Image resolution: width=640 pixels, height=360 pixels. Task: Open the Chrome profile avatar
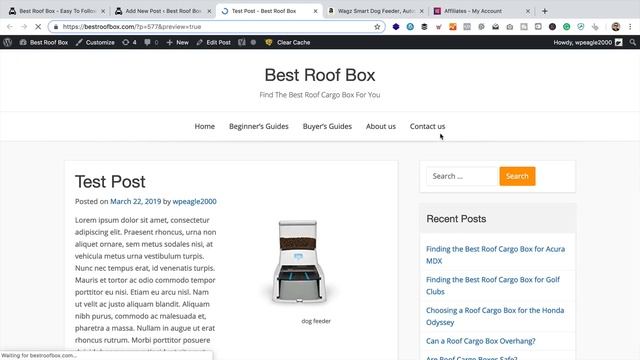coord(616,27)
